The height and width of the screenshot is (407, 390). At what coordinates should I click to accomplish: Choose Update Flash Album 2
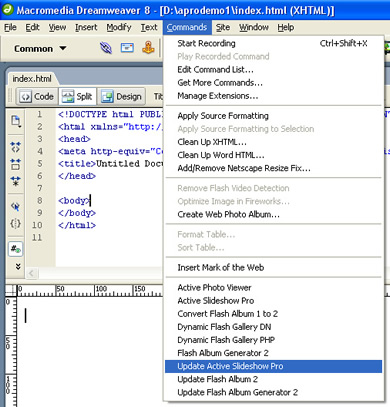click(273, 379)
